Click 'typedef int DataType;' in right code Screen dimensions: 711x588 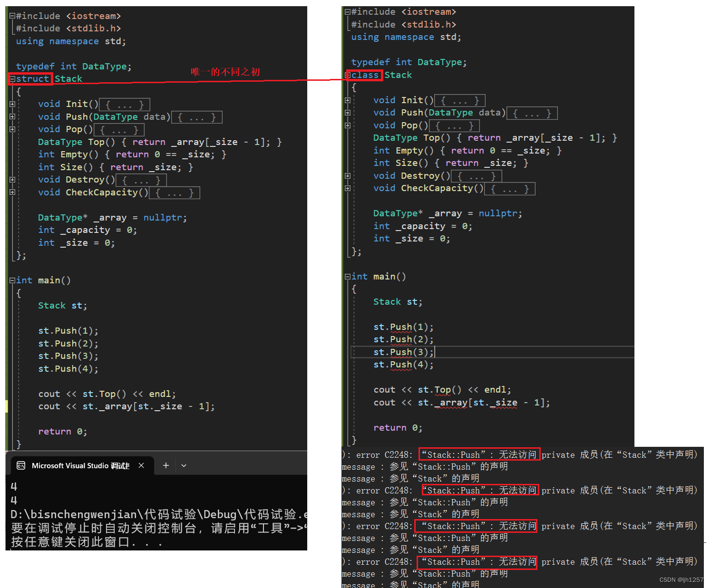point(409,62)
